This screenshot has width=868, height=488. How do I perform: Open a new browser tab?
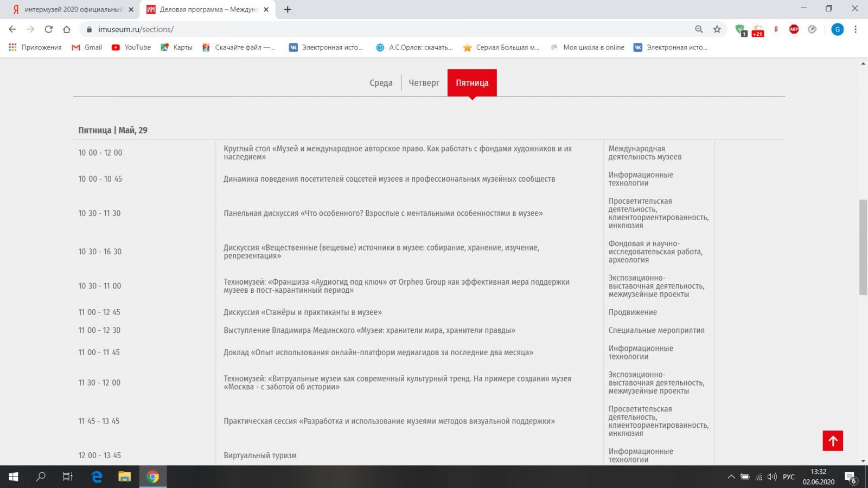[x=288, y=9]
